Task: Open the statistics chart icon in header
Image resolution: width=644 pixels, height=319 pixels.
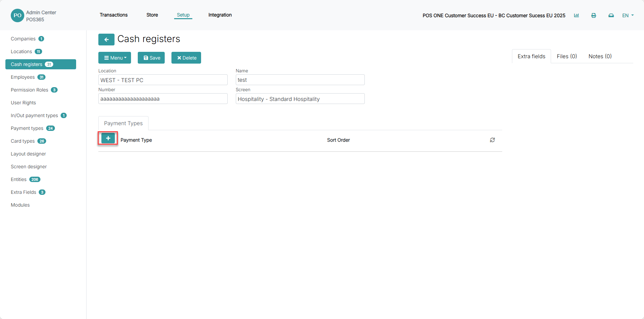Action: tap(577, 15)
